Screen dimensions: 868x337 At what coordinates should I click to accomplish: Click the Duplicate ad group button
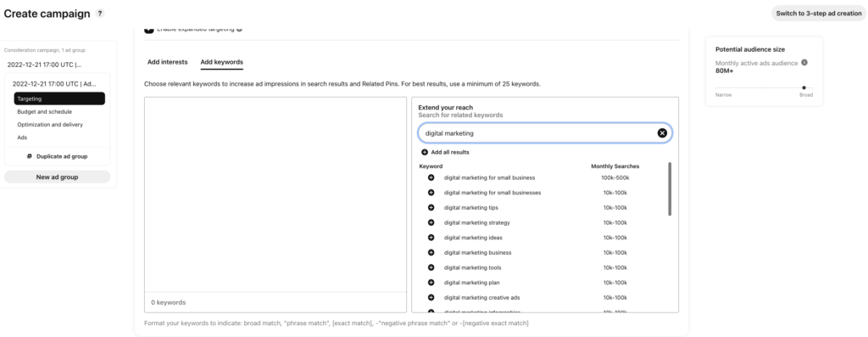pyautogui.click(x=57, y=156)
